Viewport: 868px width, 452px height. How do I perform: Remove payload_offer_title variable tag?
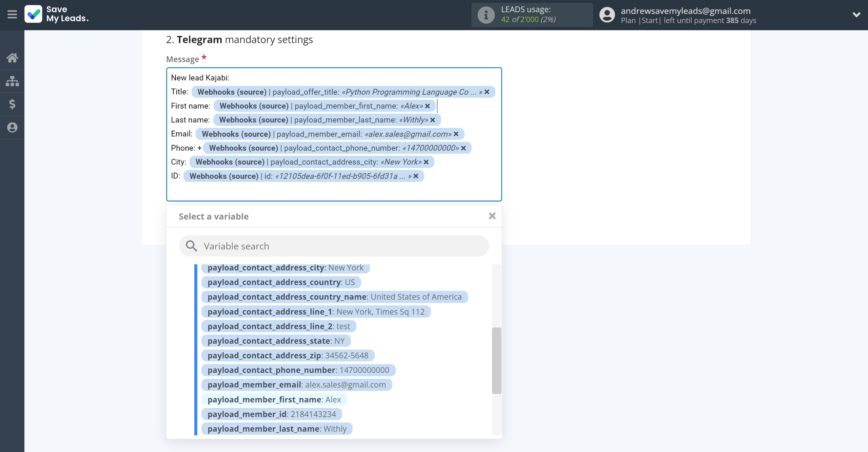487,92
